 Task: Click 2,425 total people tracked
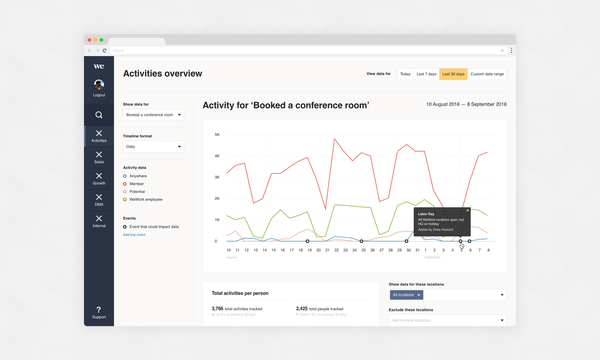(x=320, y=308)
